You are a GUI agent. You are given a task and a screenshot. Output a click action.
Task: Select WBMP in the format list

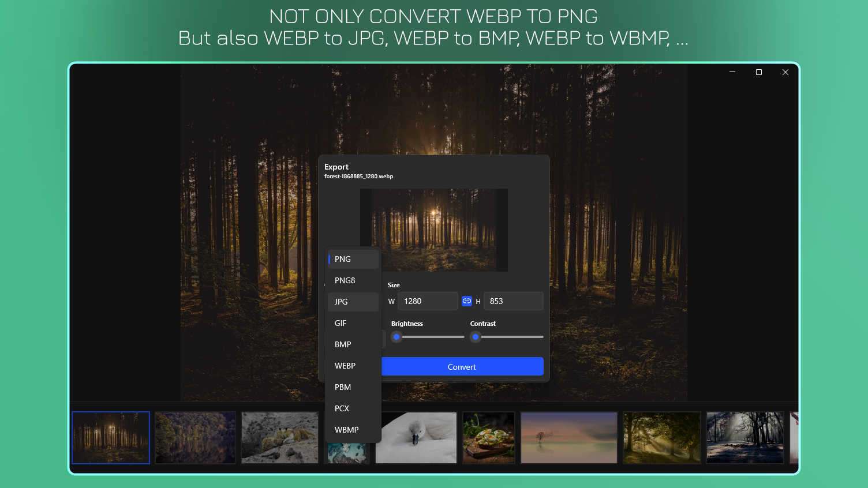pyautogui.click(x=353, y=430)
